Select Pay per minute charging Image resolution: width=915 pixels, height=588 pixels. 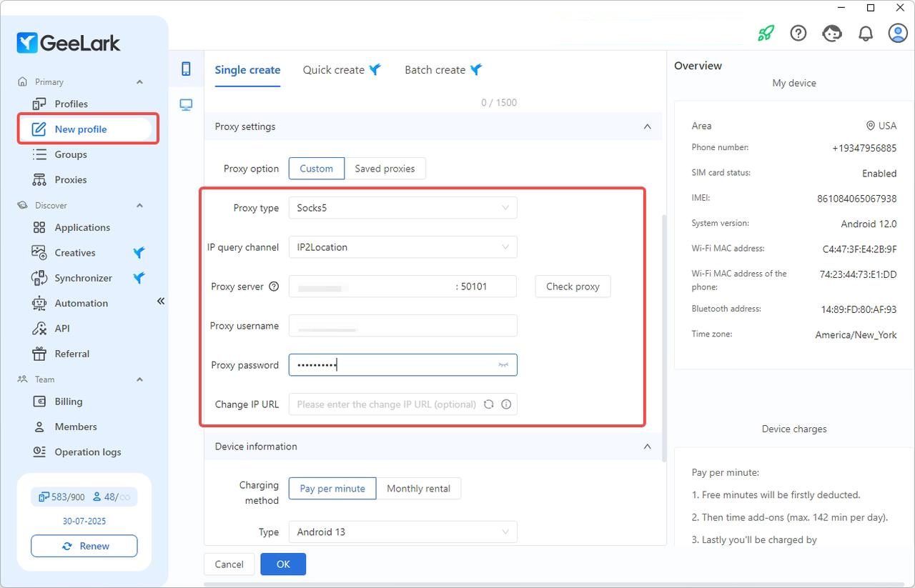(332, 489)
